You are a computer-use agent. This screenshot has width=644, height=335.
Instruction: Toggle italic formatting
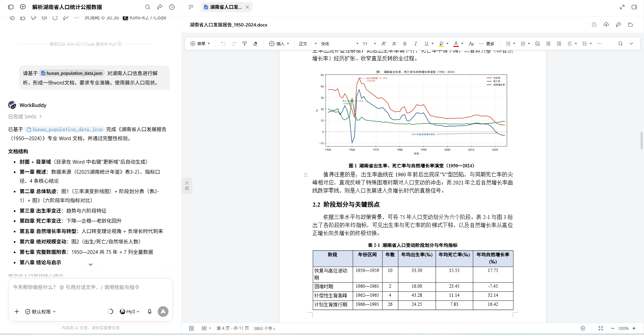tap(416, 44)
